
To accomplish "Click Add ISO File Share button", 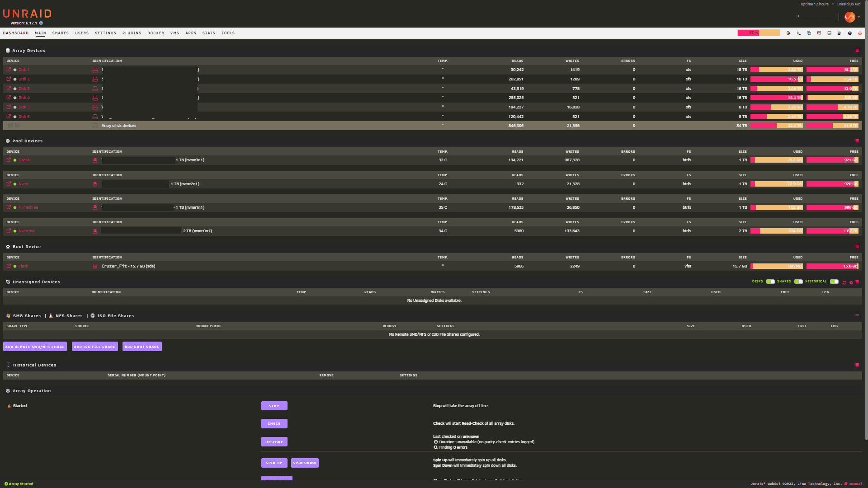I will [94, 347].
